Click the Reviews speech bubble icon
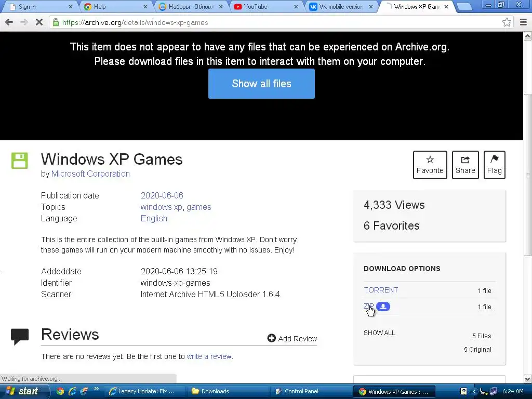 20,337
